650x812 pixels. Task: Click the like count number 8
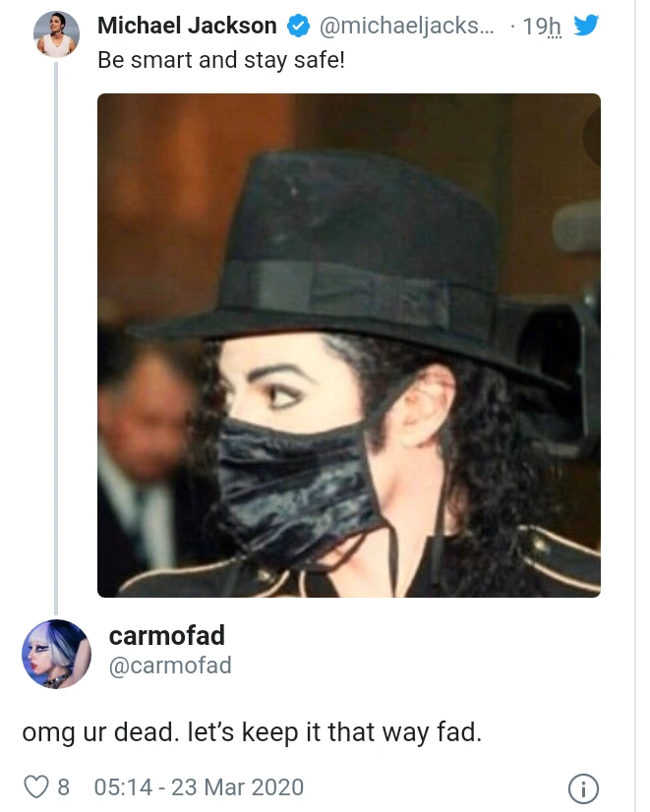point(63,787)
